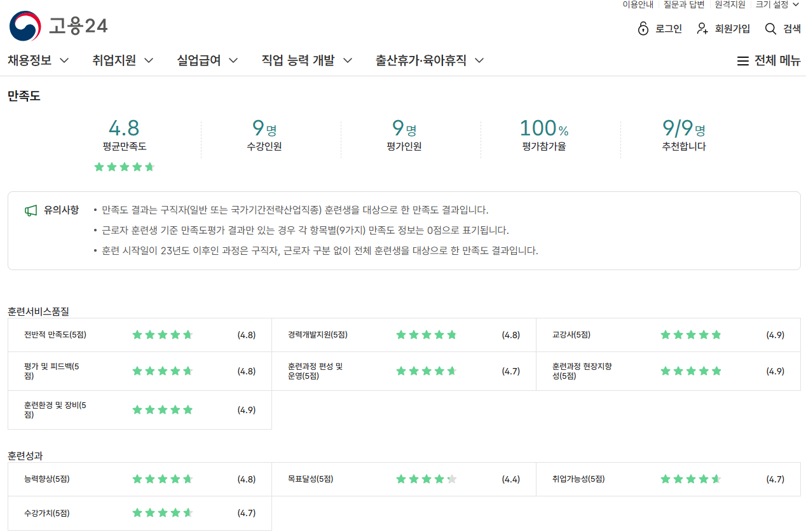806x532 pixels.
Task: Click the 목표달성 star rating bar
Action: pyautogui.click(x=427, y=479)
